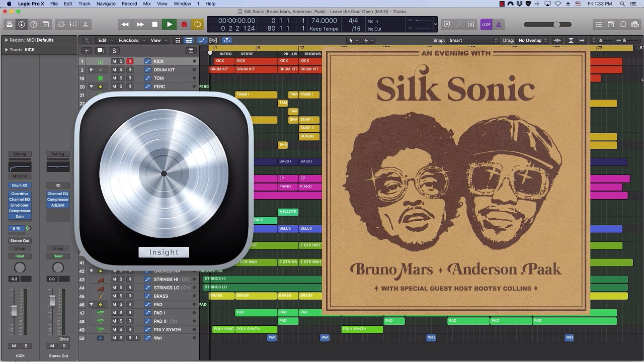Click the Duplicate Track icon
This screenshot has height=362, width=644.
pyautogui.click(x=100, y=51)
